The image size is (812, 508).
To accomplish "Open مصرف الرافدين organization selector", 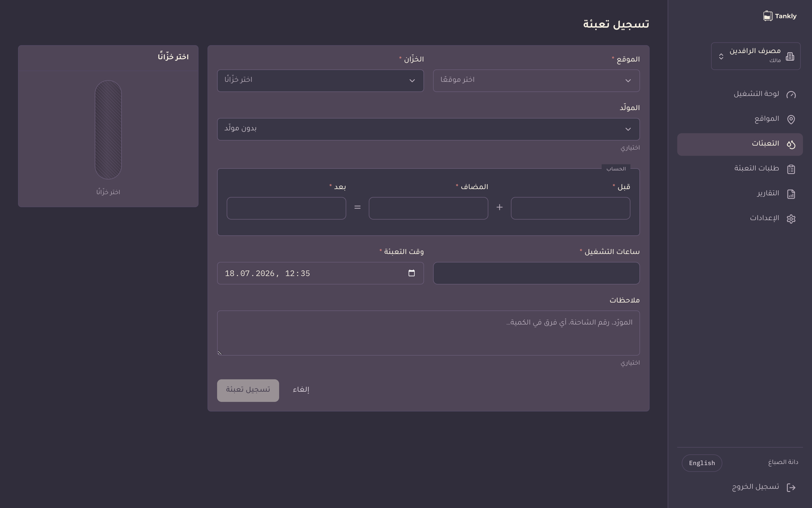I will click(756, 56).
